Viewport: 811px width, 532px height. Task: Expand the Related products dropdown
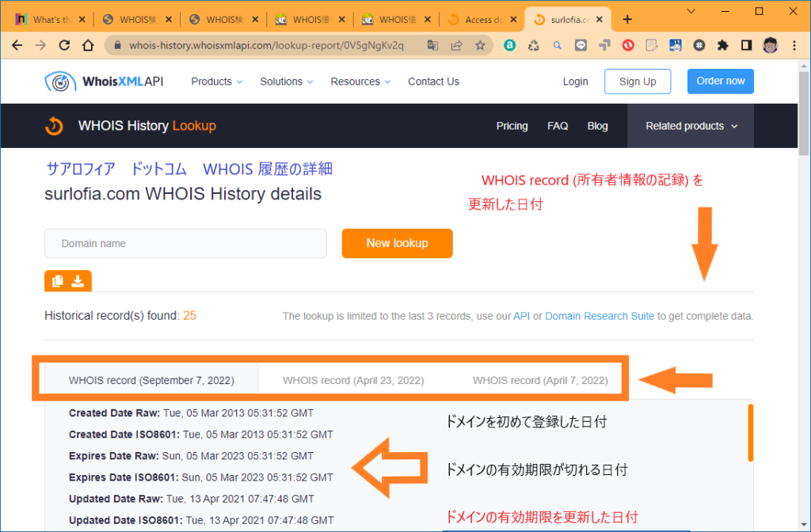(690, 125)
